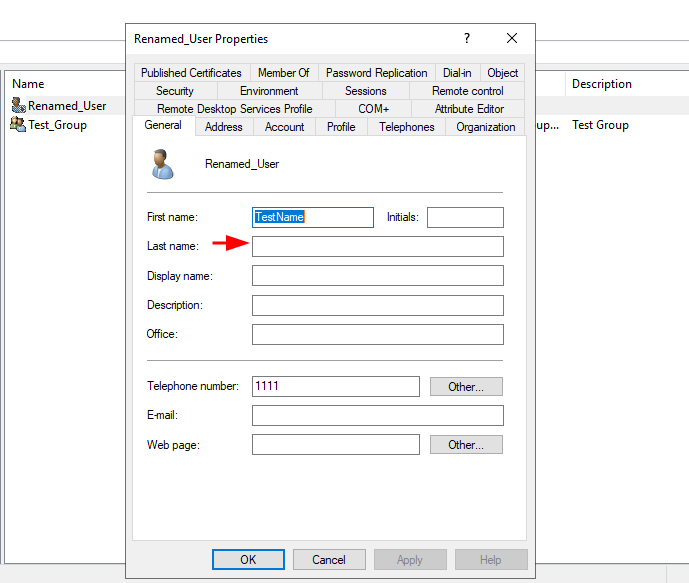Close the Renamed_User Properties dialog

pyautogui.click(x=512, y=39)
